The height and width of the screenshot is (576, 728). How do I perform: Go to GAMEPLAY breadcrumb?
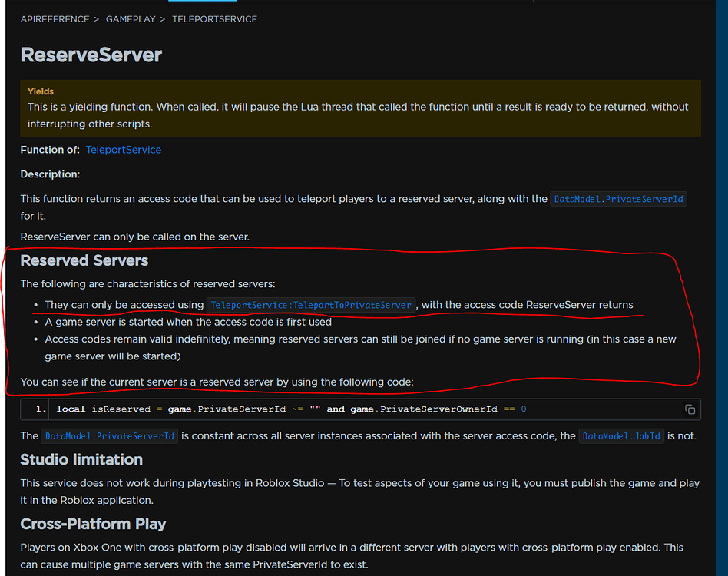tap(131, 19)
